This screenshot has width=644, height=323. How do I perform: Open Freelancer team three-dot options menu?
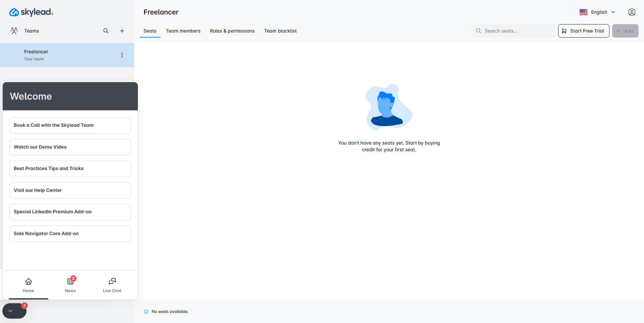tap(122, 55)
